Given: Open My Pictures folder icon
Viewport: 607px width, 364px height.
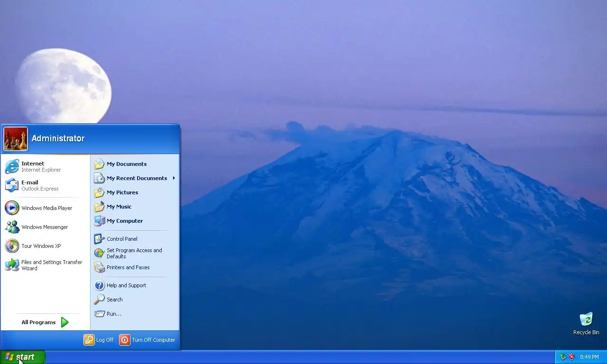Looking at the screenshot, I should click(x=99, y=192).
